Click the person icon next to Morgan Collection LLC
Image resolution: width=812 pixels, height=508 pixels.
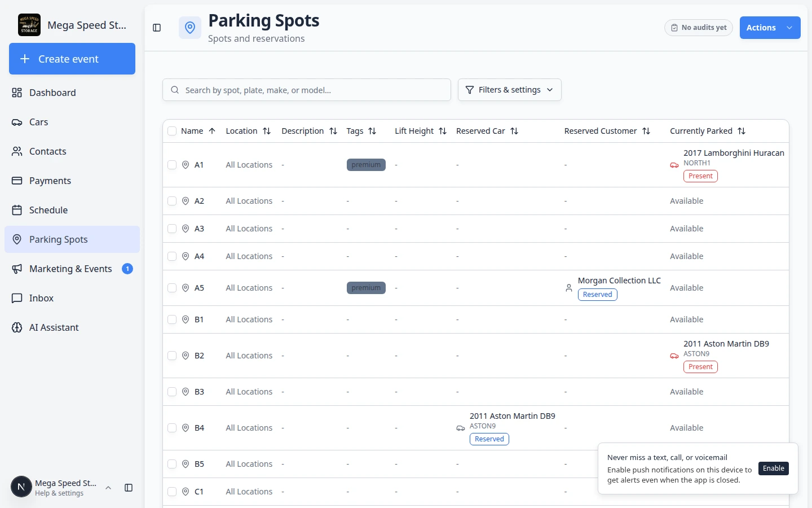[569, 288]
